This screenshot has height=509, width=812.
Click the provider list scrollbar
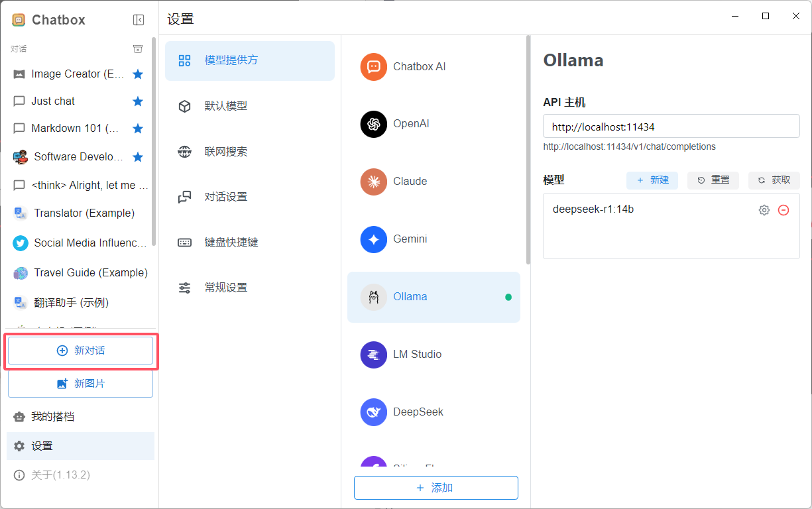(x=528, y=150)
